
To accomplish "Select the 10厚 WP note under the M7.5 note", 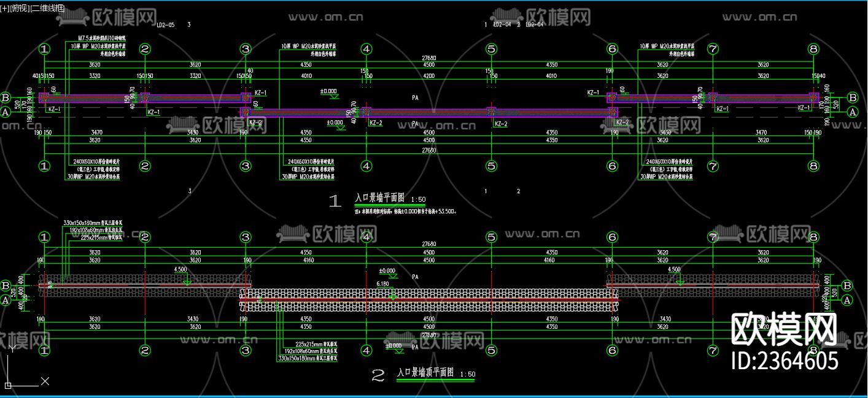I will (99, 47).
